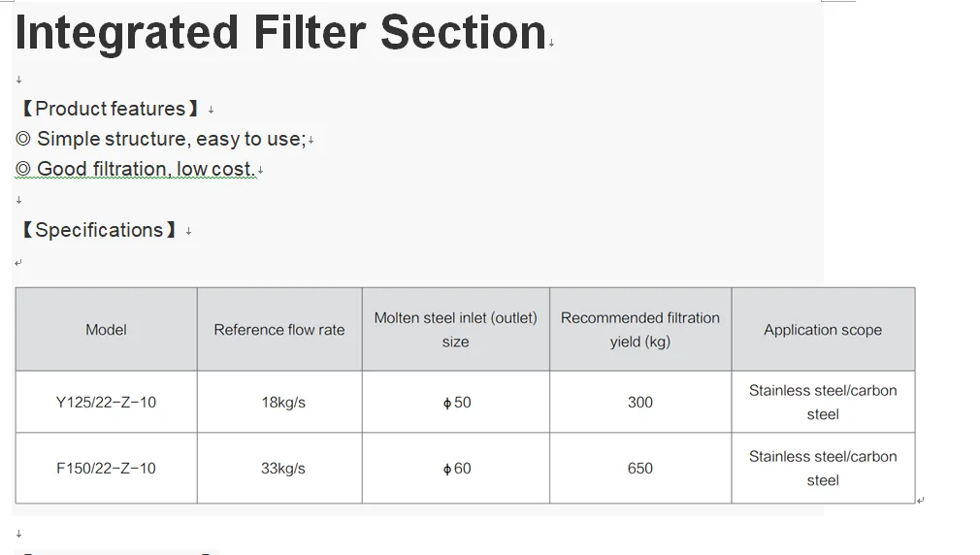Click the 'Integrated Filter Section' heading

280,33
